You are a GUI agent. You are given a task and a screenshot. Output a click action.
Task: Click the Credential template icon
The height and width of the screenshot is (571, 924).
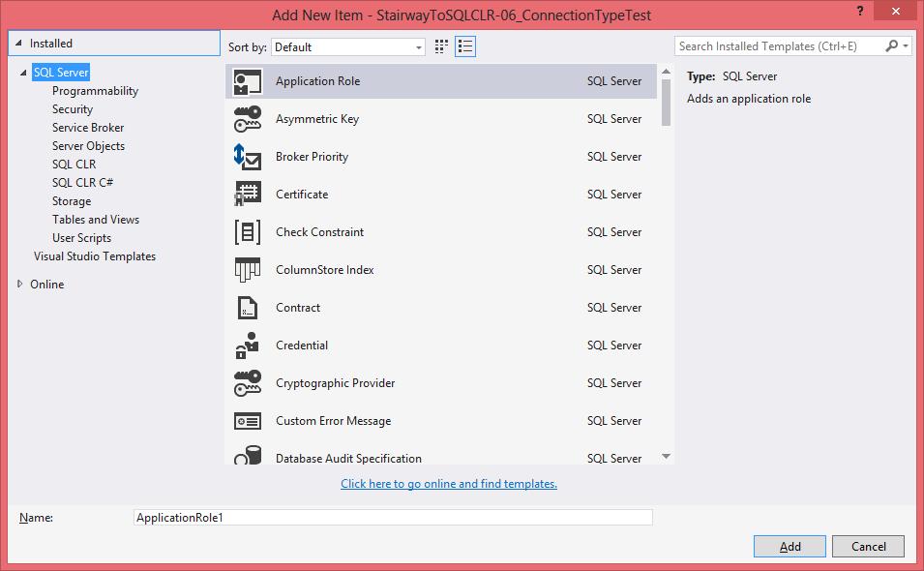pyautogui.click(x=248, y=346)
